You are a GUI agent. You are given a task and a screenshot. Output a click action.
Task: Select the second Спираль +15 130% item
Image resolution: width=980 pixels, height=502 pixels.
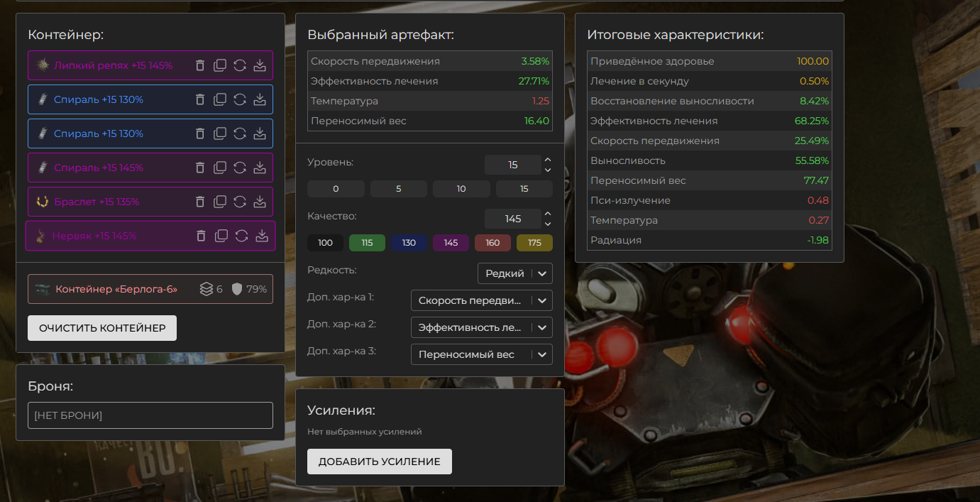tap(99, 133)
